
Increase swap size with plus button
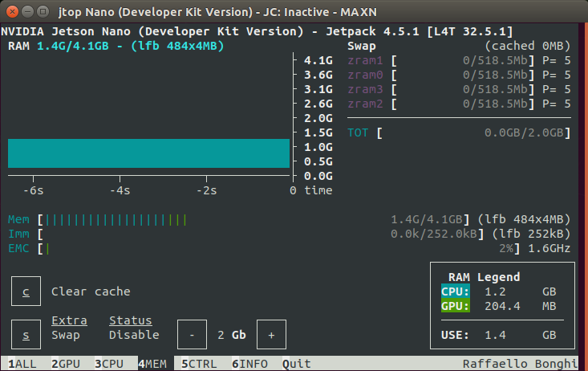coord(271,335)
